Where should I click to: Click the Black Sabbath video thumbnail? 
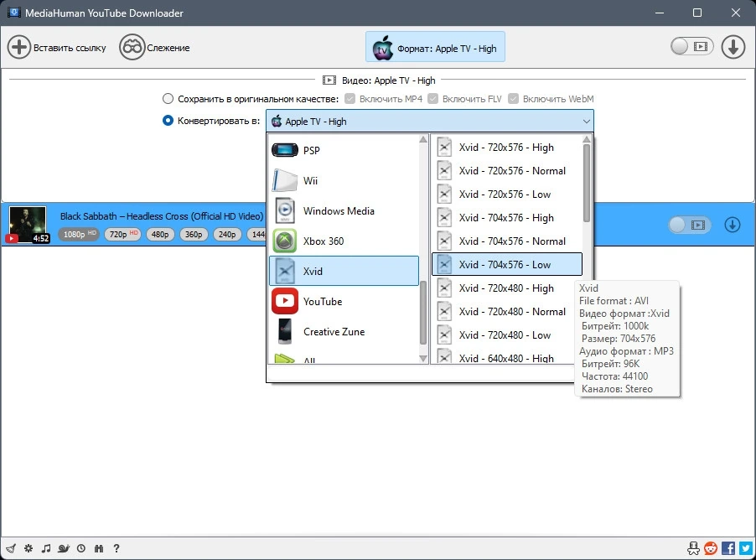[28, 225]
